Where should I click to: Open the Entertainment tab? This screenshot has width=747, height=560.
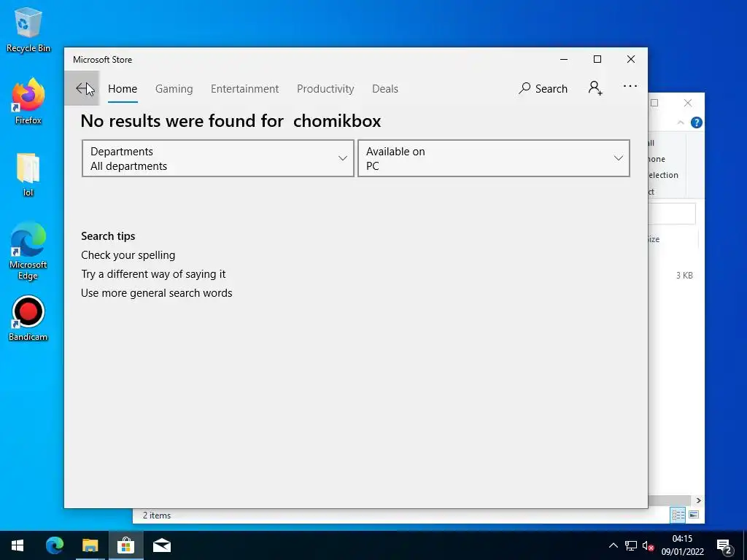point(245,88)
